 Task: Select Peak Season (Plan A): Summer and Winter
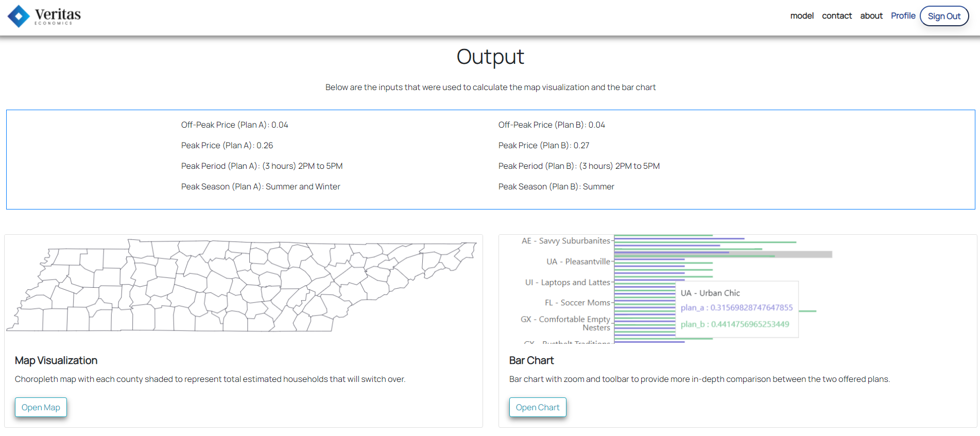click(261, 186)
